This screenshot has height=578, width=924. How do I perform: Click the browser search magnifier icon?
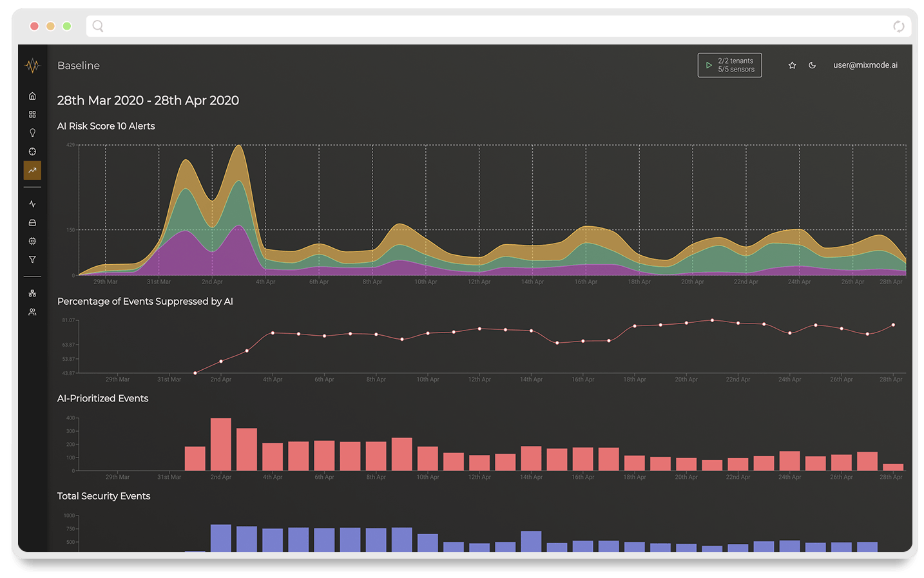point(98,26)
